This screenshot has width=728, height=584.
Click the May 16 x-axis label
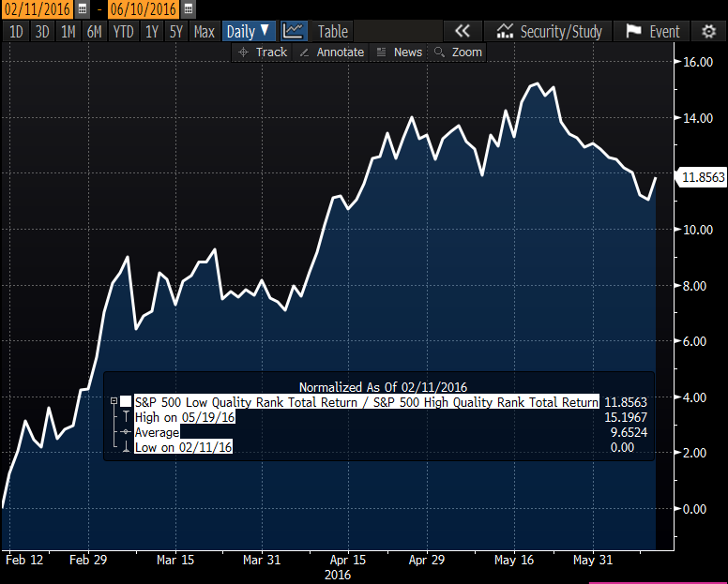514,560
